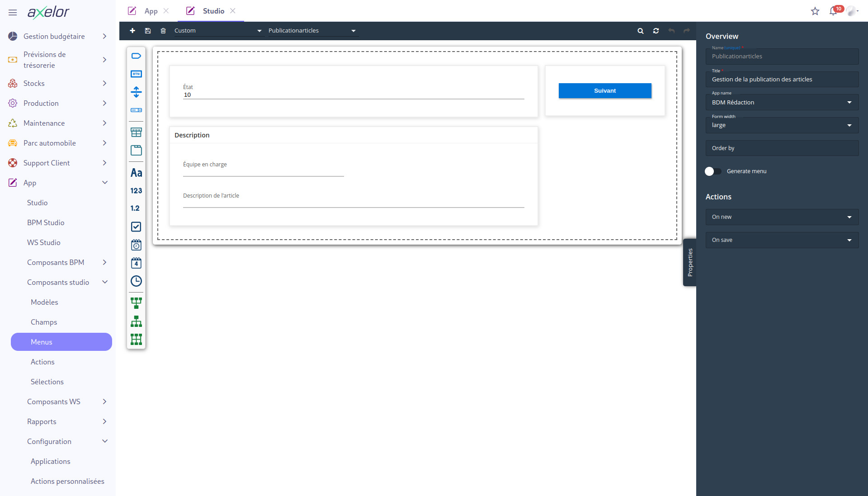Image resolution: width=868 pixels, height=496 pixels.
Task: Select the time clock field icon
Action: click(x=136, y=281)
